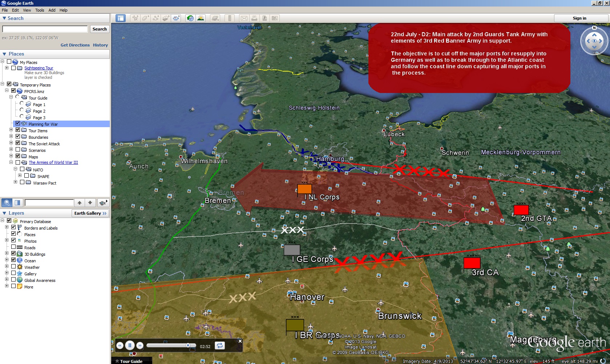
Task: Expand The Soviet Attack folder
Action: [x=11, y=143]
